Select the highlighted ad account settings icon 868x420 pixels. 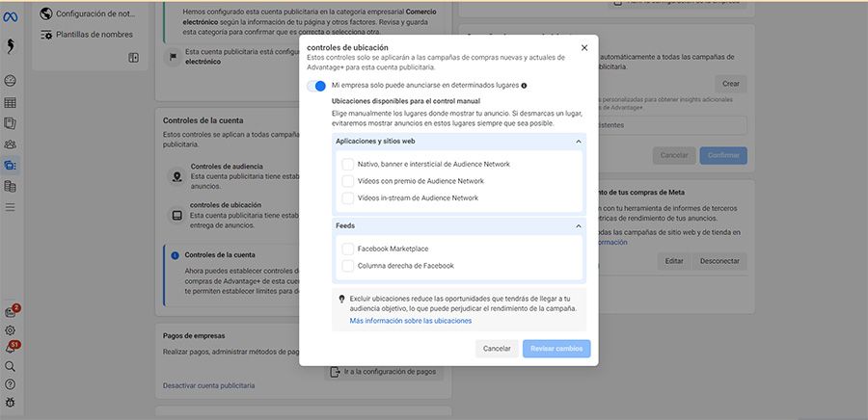pos(10,165)
